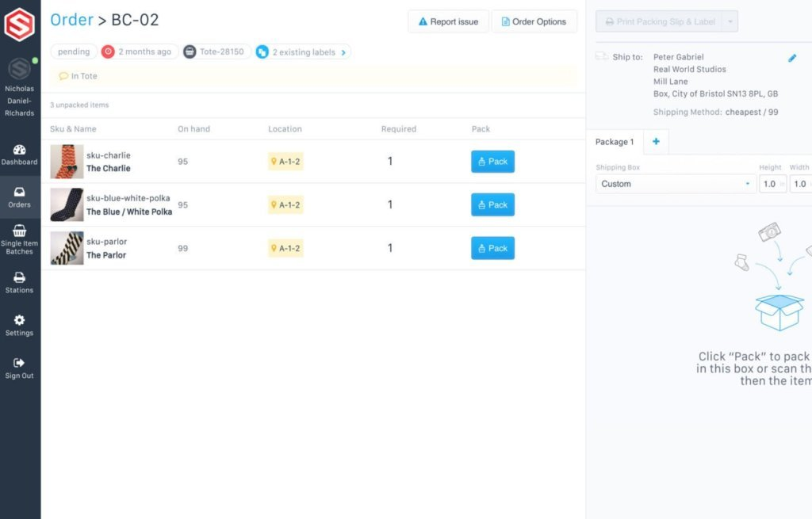Click the comment bubble icon in In Tote banner
This screenshot has width=812, height=519.
[x=65, y=76]
